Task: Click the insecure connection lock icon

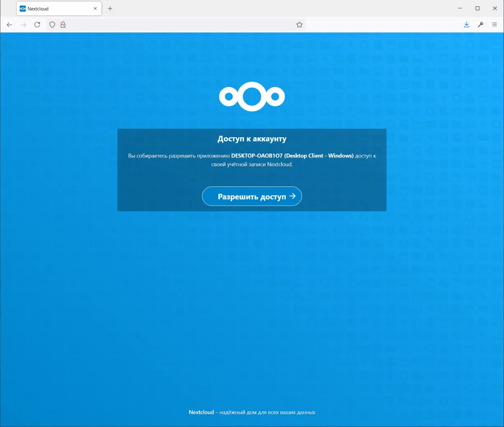Action: (63, 25)
